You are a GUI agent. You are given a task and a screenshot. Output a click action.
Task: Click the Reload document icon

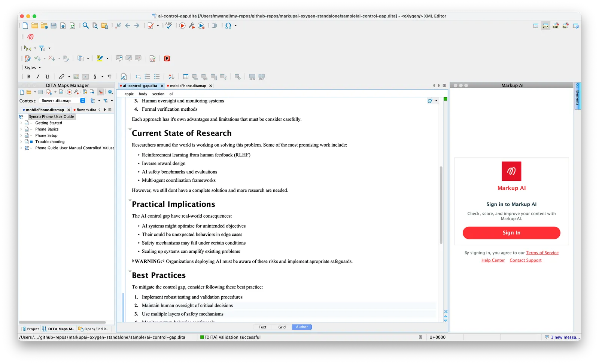[72, 25]
